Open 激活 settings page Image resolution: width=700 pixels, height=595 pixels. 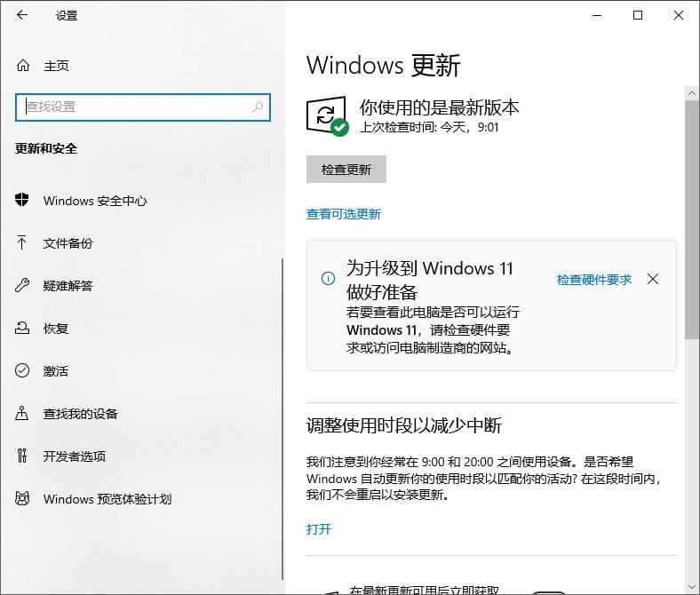[x=56, y=371]
